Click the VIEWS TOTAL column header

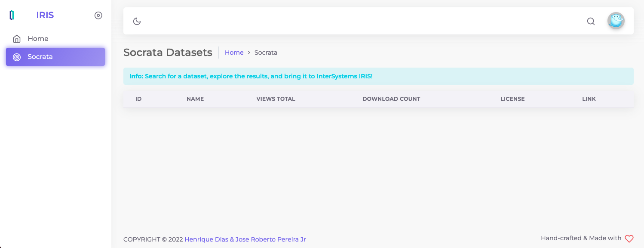[x=276, y=99]
